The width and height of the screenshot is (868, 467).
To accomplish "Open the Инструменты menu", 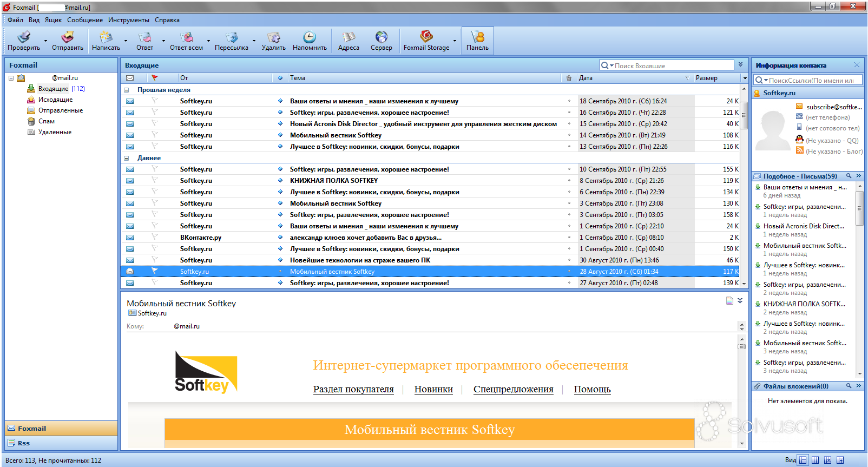I will [129, 20].
